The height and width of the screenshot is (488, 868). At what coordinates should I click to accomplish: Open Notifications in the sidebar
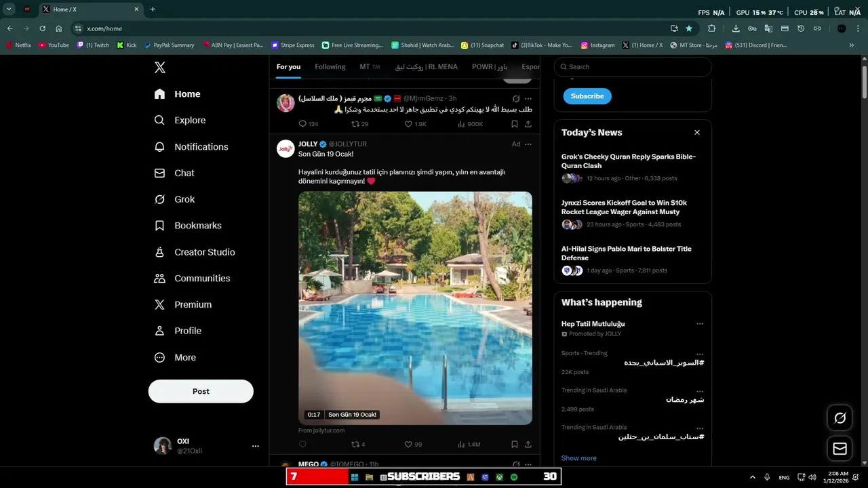pyautogui.click(x=191, y=146)
